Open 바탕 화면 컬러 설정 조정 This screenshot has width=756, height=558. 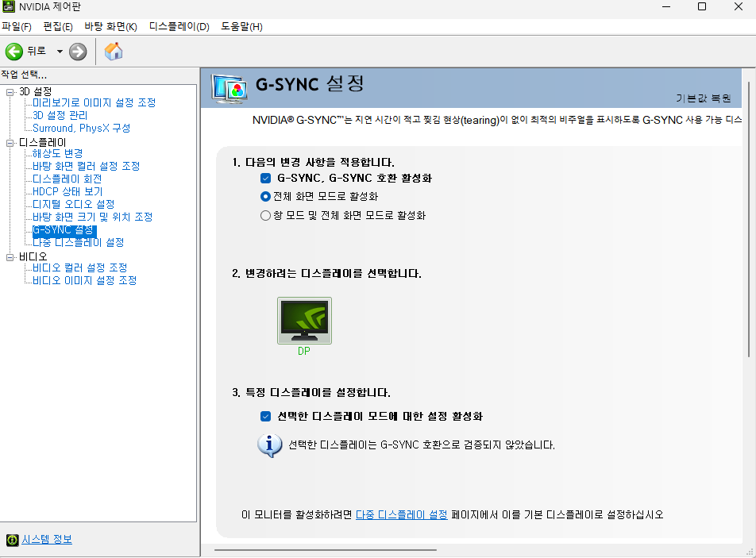pos(86,166)
